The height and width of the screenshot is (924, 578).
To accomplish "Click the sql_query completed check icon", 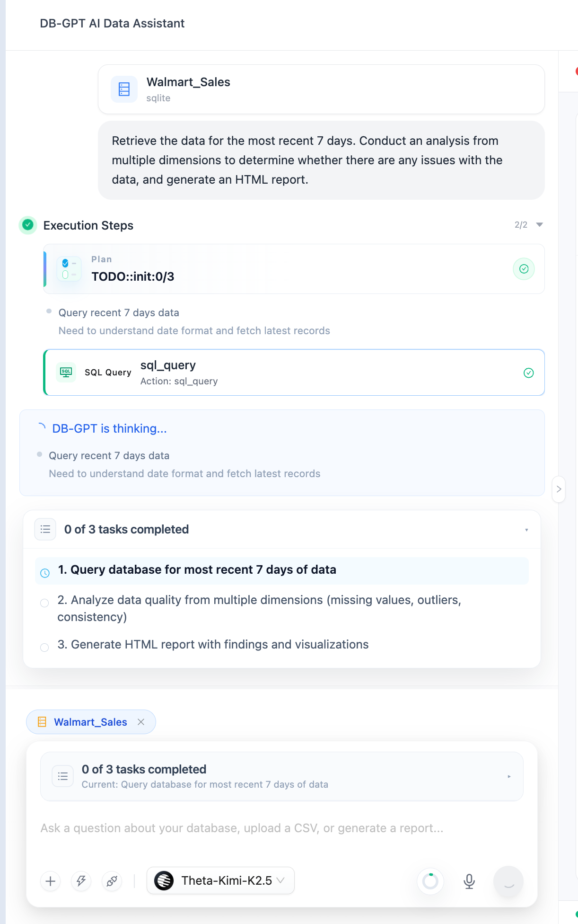I will pos(529,373).
